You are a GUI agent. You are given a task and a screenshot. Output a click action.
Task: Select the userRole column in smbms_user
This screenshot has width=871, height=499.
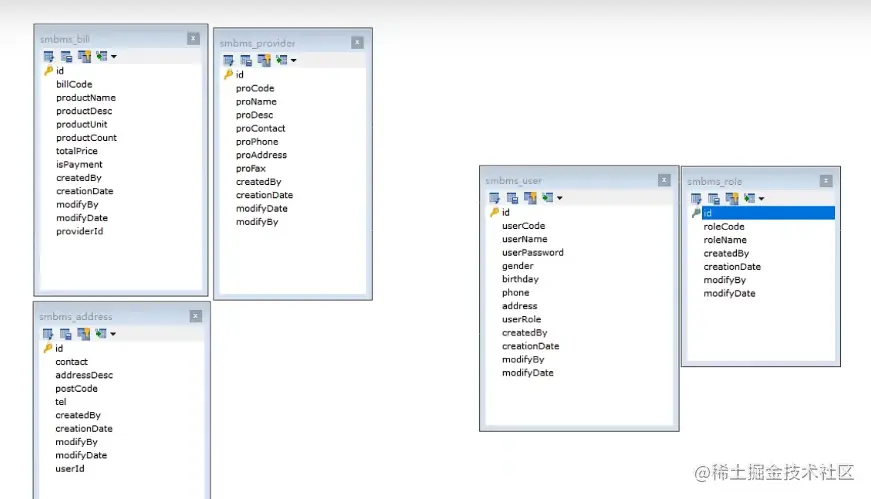(521, 319)
